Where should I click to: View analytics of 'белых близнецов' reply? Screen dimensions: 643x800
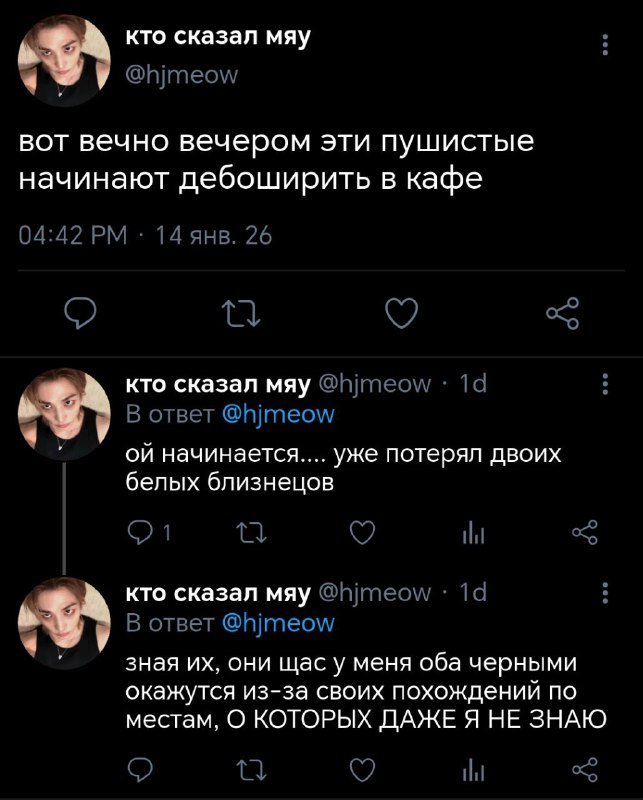474,534
